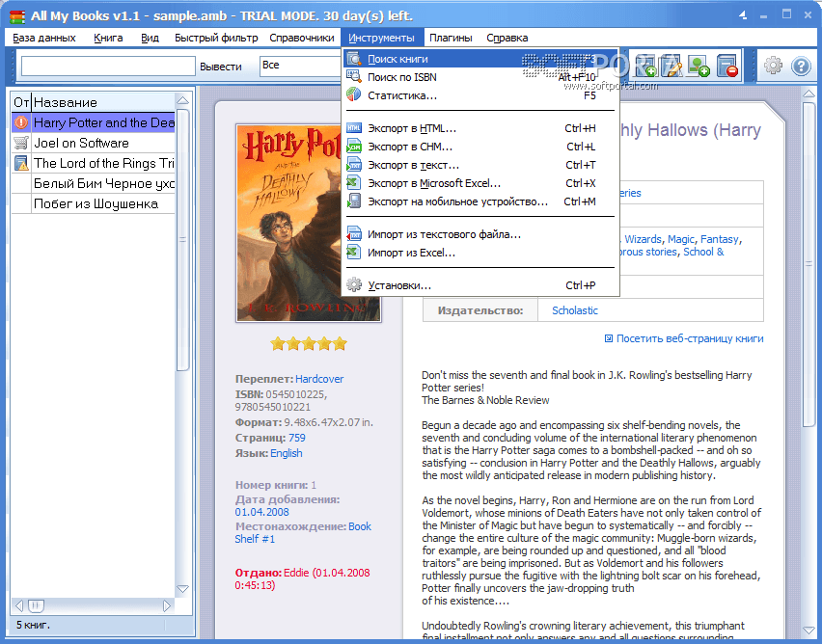This screenshot has height=644, width=822.
Task: Click the CHM icon beside Экспорт в CHM
Action: click(354, 147)
